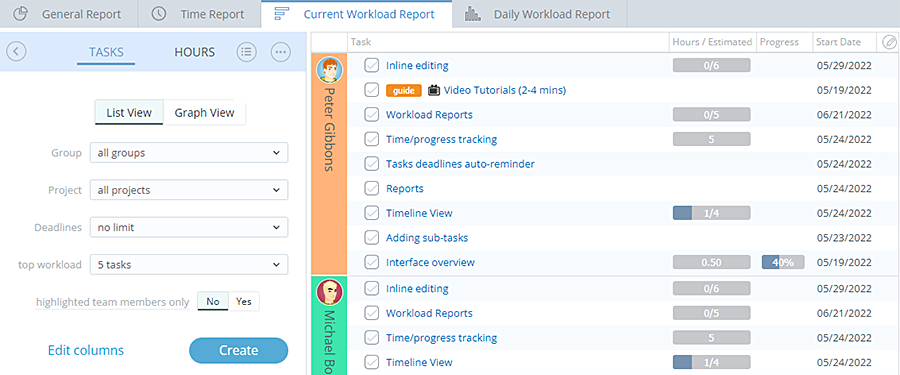Open Tasks deadlines auto-reminder task link
The image size is (900, 375).
460,164
